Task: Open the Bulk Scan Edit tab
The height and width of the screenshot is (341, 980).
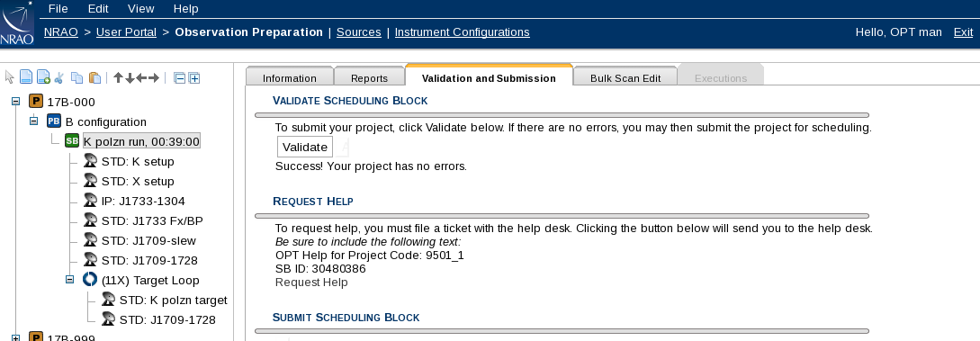Action: 625,77
